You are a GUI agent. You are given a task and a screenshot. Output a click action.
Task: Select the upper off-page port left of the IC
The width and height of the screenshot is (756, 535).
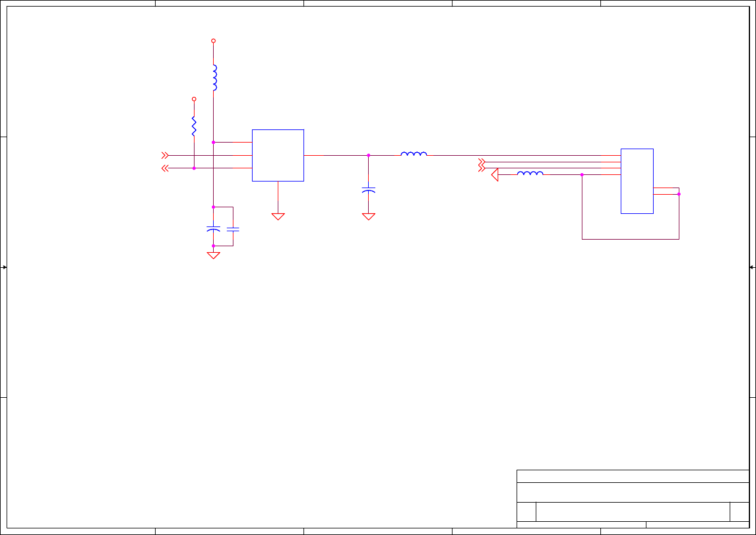[165, 155]
